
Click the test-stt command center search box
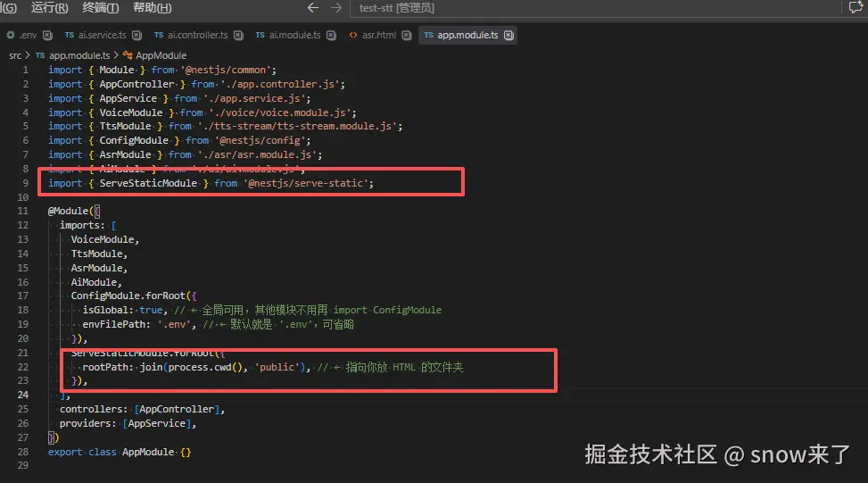(595, 8)
